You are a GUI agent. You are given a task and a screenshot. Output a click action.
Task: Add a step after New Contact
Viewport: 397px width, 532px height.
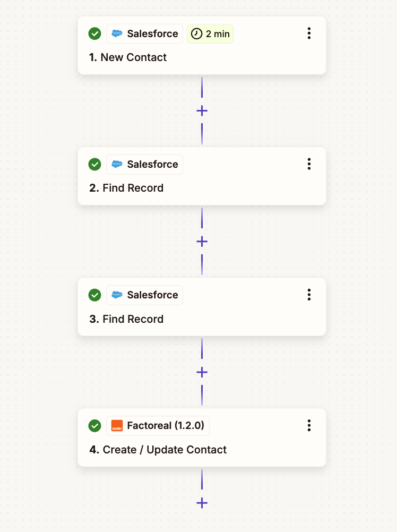pos(202,110)
